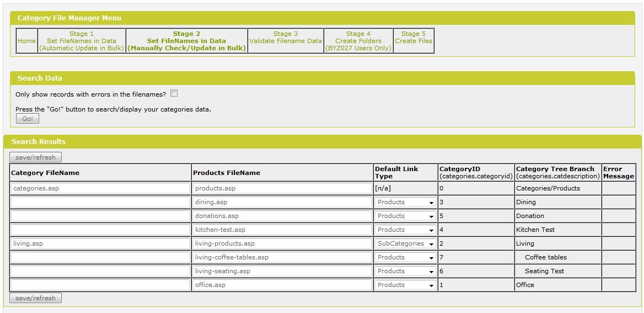Click the empty Category FileName field for Kitchen Test

pyautogui.click(x=100, y=230)
